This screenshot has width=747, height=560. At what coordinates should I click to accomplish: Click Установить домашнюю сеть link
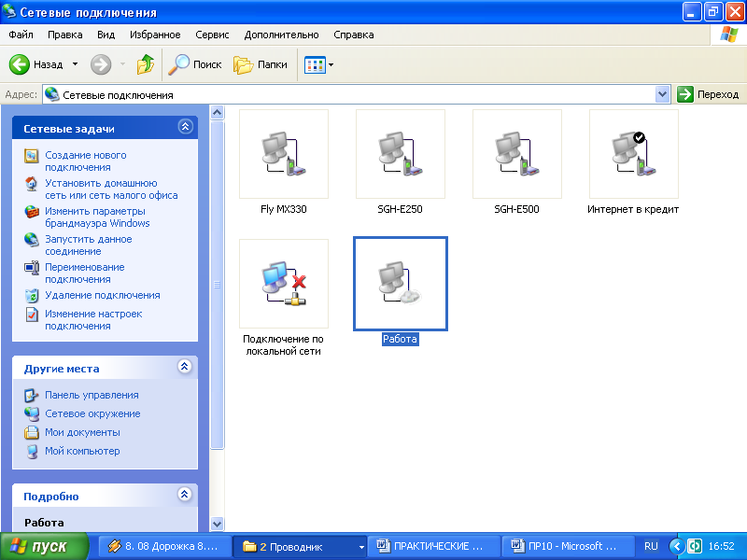[111, 189]
